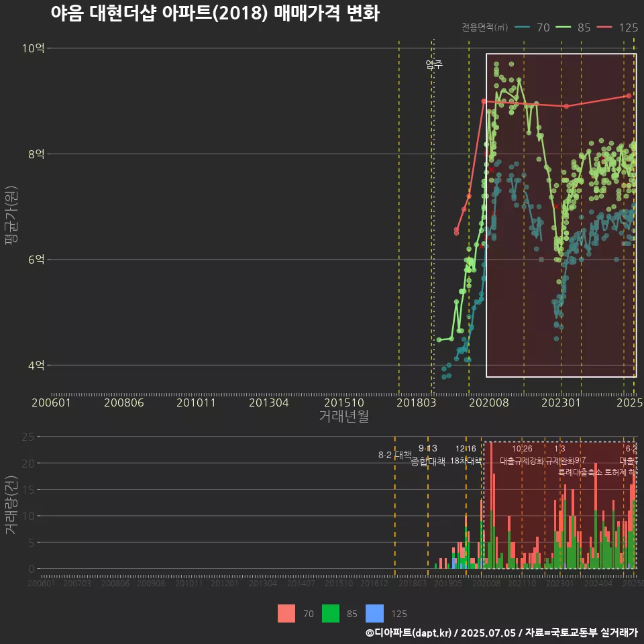Click the 4억 price axis label
This screenshot has height=644, width=644.
click(36, 365)
